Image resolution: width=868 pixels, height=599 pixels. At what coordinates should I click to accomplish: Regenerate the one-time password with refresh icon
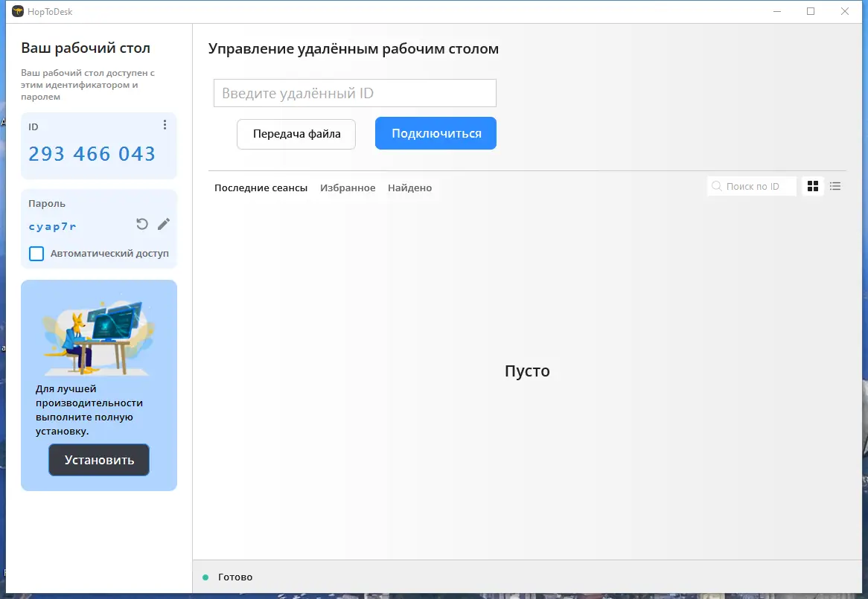141,223
